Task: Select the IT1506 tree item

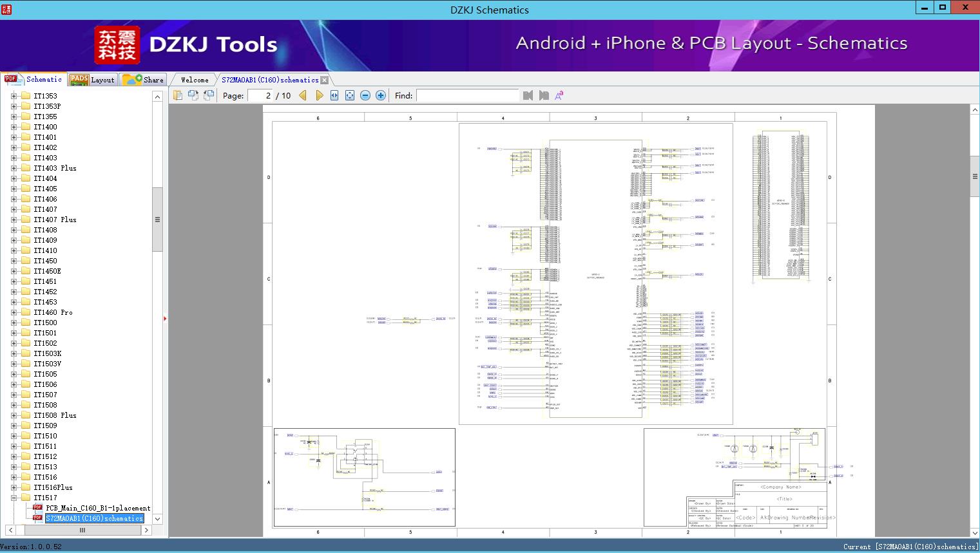Action: [x=45, y=384]
